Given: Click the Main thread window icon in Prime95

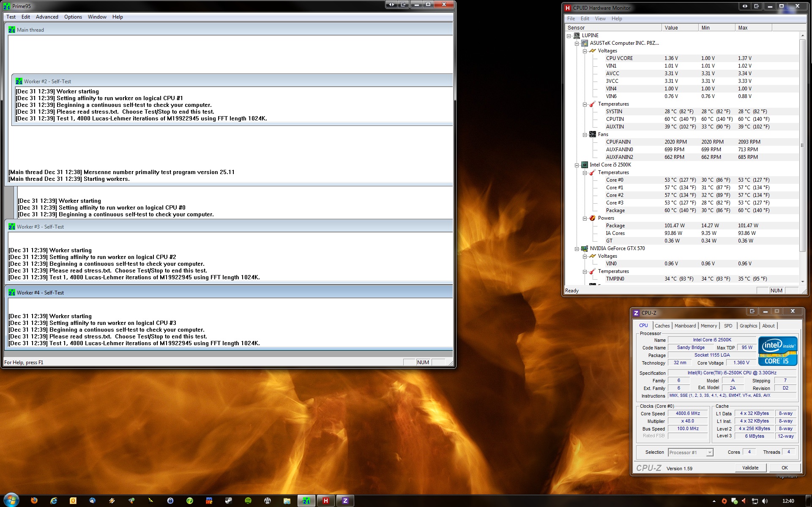Looking at the screenshot, I should [12, 30].
